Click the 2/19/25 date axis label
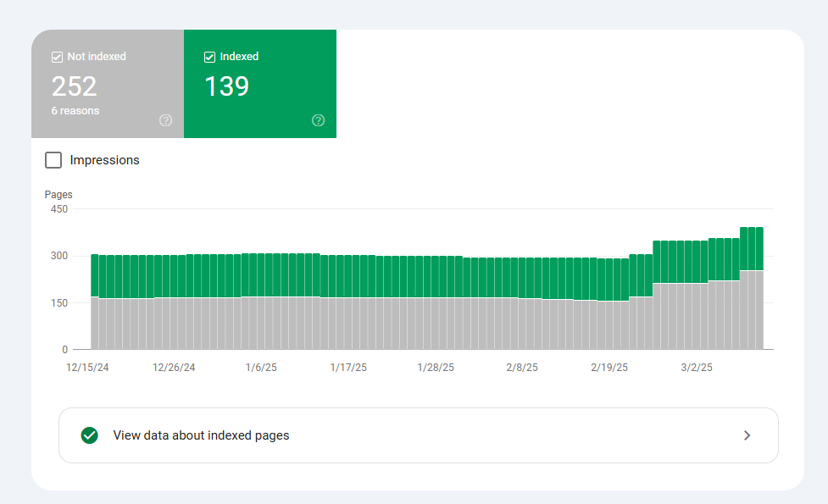 [609, 368]
